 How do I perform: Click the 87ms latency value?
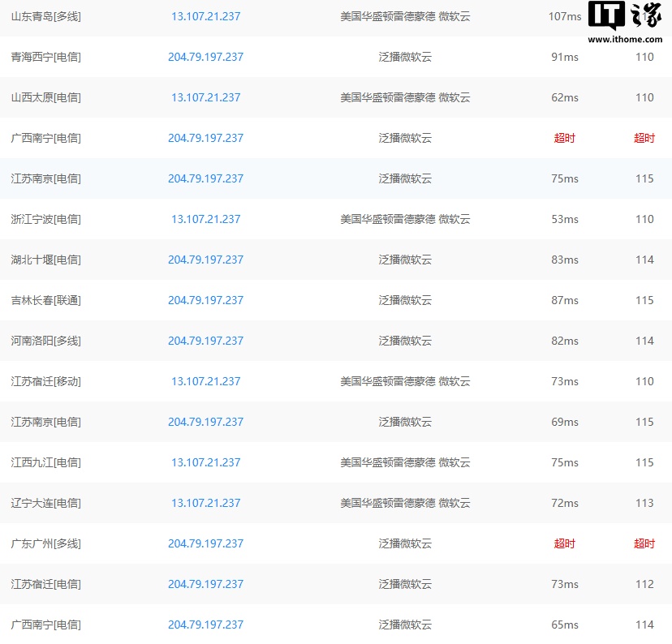[565, 300]
